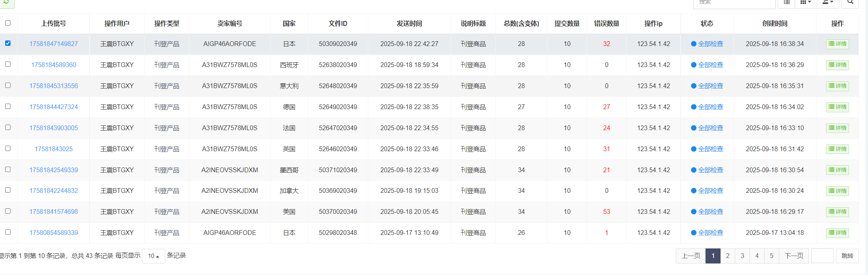Uncheck the checkbox for batch 17581847149827
The image size is (868, 275).
click(8, 43)
